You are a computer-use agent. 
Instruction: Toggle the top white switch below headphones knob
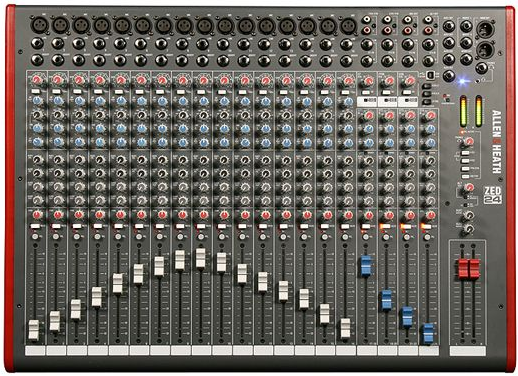pos(465,153)
